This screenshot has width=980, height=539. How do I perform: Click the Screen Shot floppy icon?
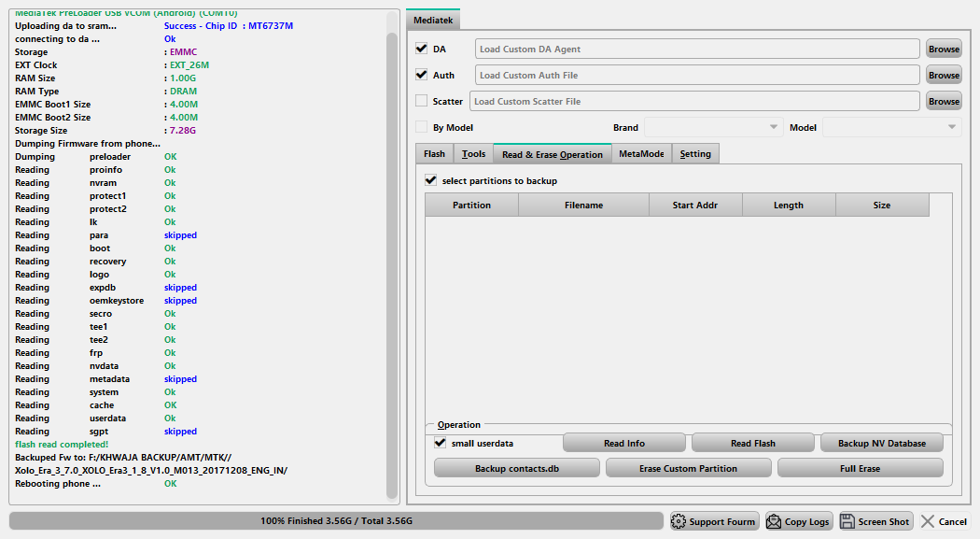coord(847,521)
